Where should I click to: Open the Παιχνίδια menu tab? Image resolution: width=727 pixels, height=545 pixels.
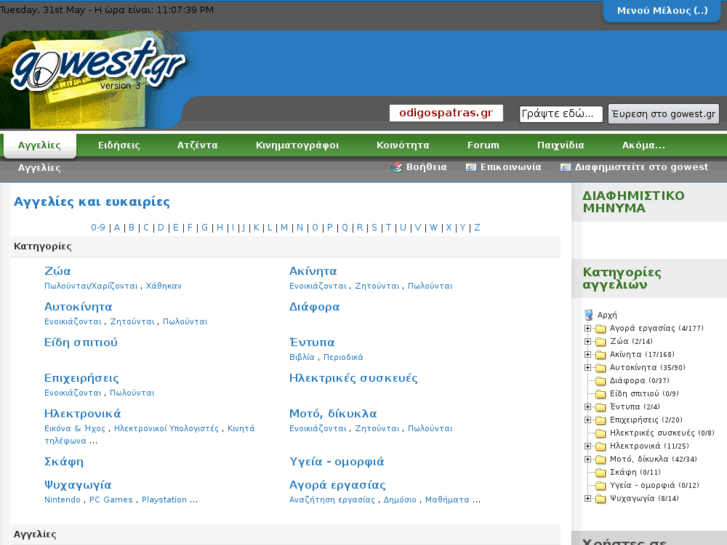click(561, 145)
